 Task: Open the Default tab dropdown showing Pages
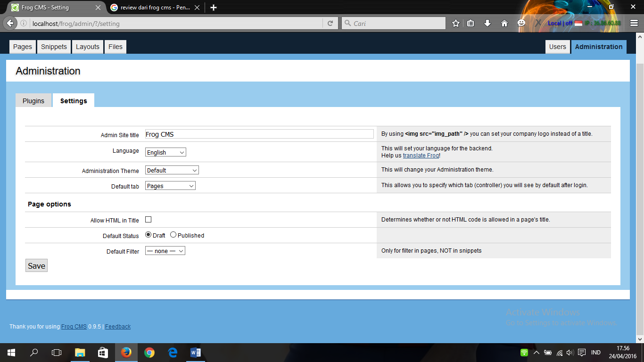170,186
